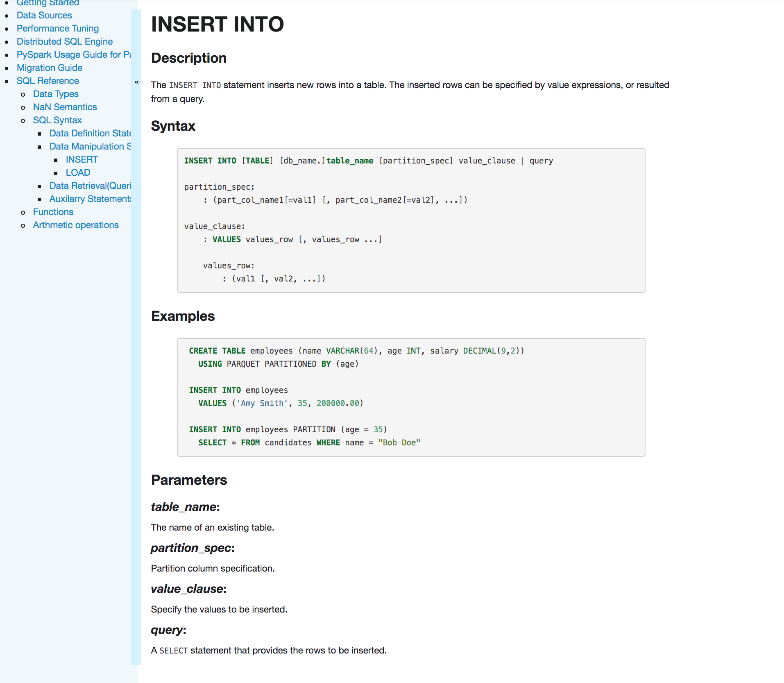The height and width of the screenshot is (683, 784).
Task: Click the CREATE TABLE employees example line
Action: pos(357,351)
